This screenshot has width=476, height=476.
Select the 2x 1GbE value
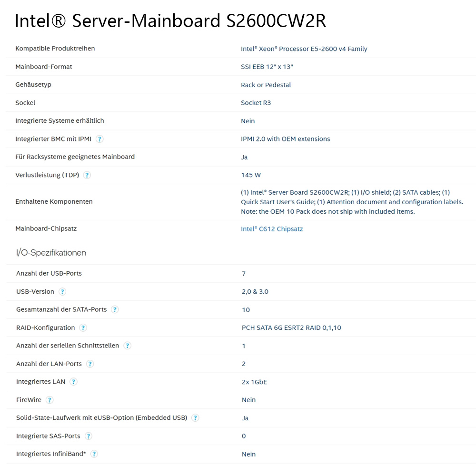tap(254, 382)
